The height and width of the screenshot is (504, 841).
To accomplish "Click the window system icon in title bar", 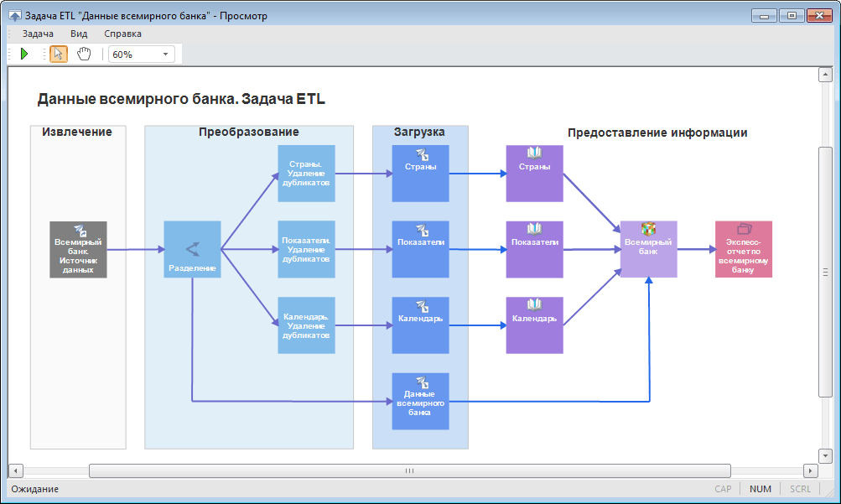I will click(x=15, y=16).
